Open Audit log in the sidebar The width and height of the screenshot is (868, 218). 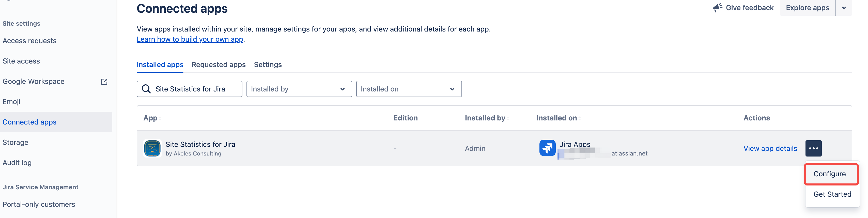(x=17, y=163)
